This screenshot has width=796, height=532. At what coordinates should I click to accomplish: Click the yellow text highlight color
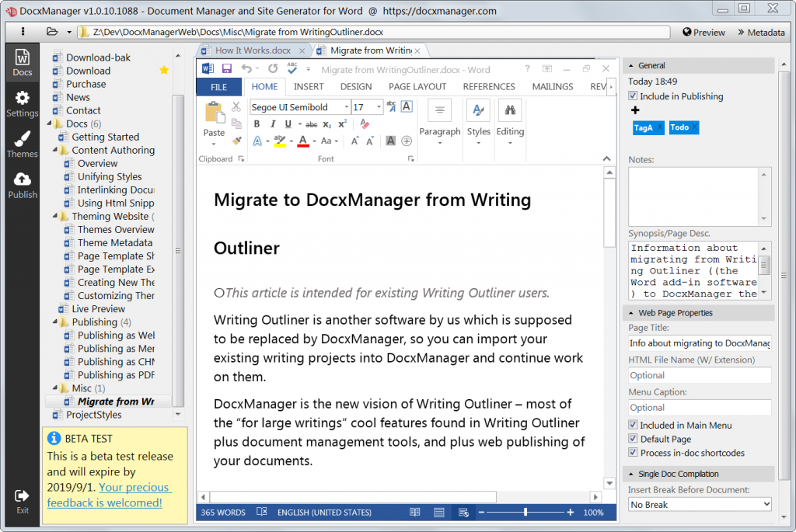tap(280, 141)
